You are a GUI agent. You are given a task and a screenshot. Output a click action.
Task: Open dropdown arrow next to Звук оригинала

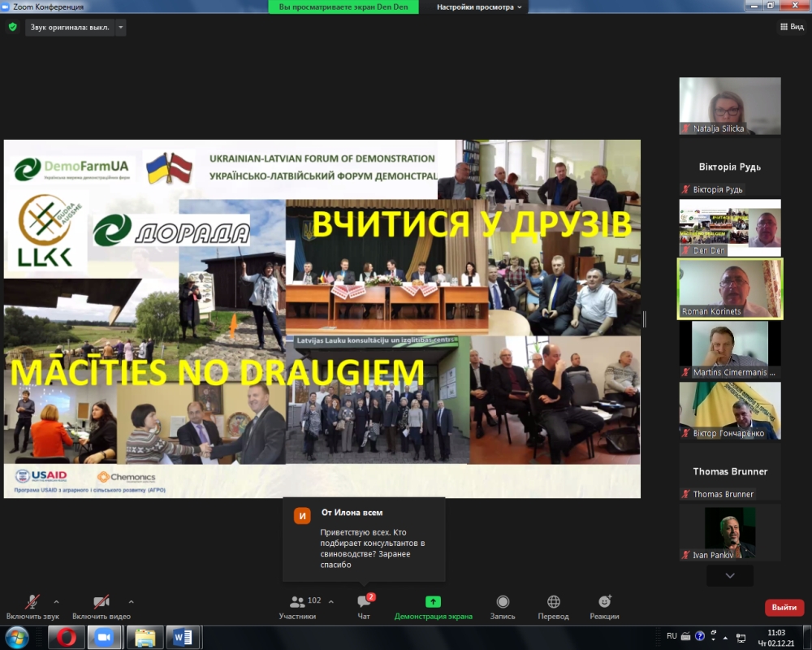tap(121, 27)
